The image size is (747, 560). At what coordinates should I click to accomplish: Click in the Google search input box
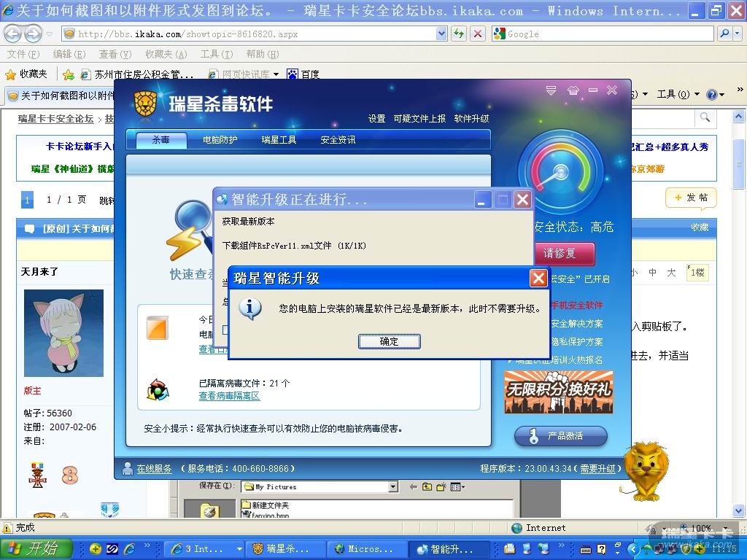tap(609, 34)
